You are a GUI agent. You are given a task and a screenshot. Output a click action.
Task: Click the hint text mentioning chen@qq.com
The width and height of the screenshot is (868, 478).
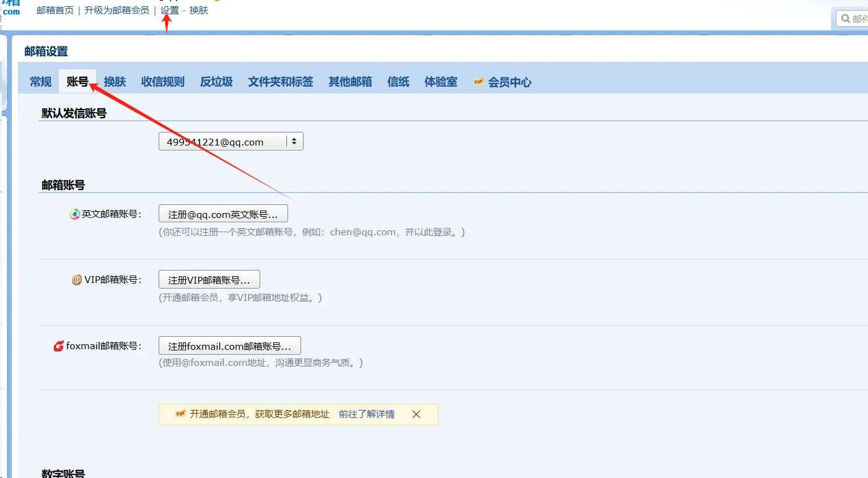pos(312,232)
